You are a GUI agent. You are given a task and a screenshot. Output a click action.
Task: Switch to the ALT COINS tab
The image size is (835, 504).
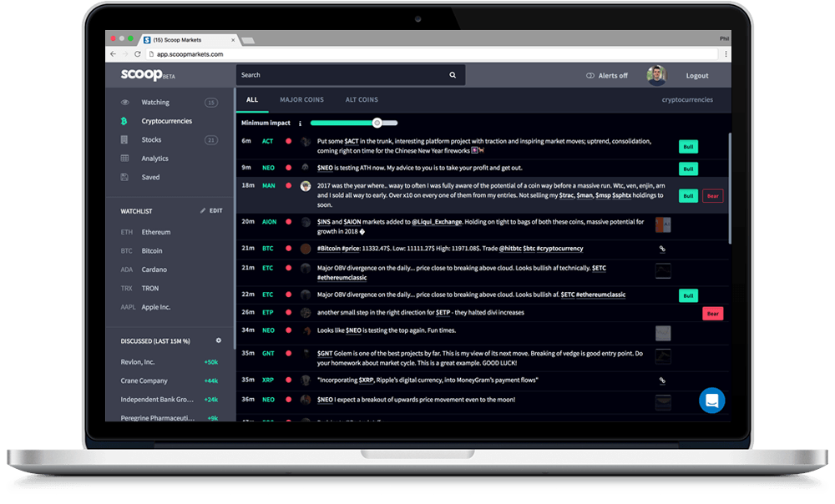(x=362, y=99)
